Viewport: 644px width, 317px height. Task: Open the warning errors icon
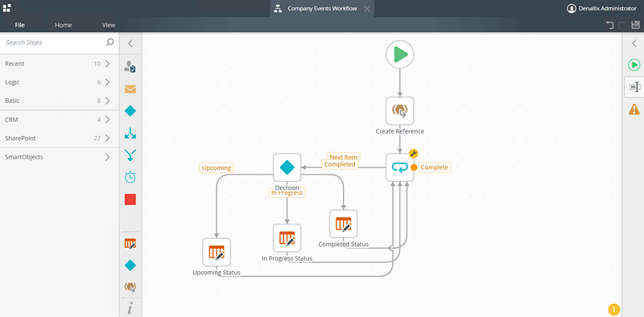[x=634, y=109]
